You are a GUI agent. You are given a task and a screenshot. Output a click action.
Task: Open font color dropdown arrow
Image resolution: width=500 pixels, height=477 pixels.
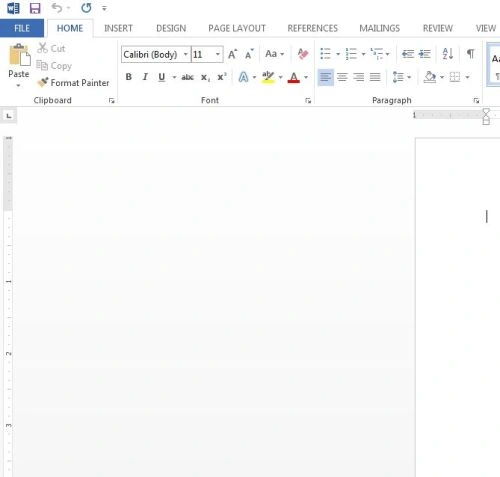point(306,77)
